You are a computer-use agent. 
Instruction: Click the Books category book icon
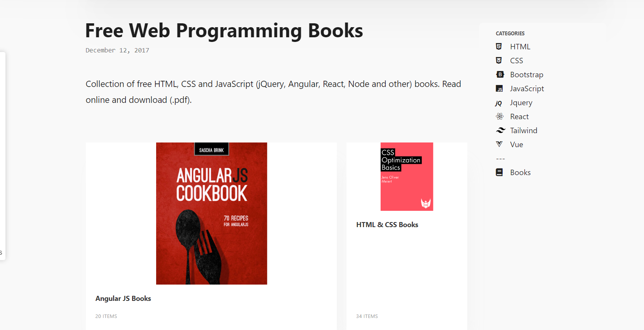(x=500, y=172)
